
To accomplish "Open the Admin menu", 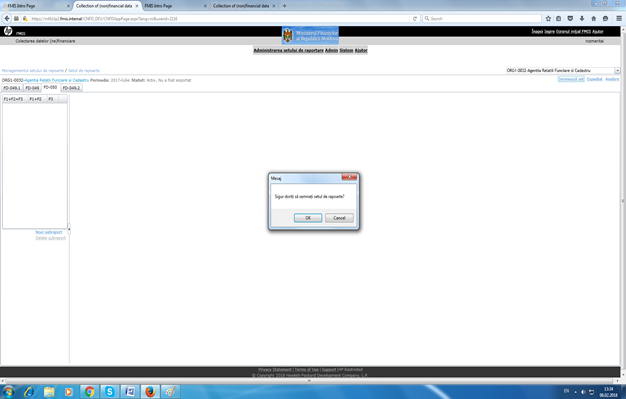I will (x=331, y=50).
